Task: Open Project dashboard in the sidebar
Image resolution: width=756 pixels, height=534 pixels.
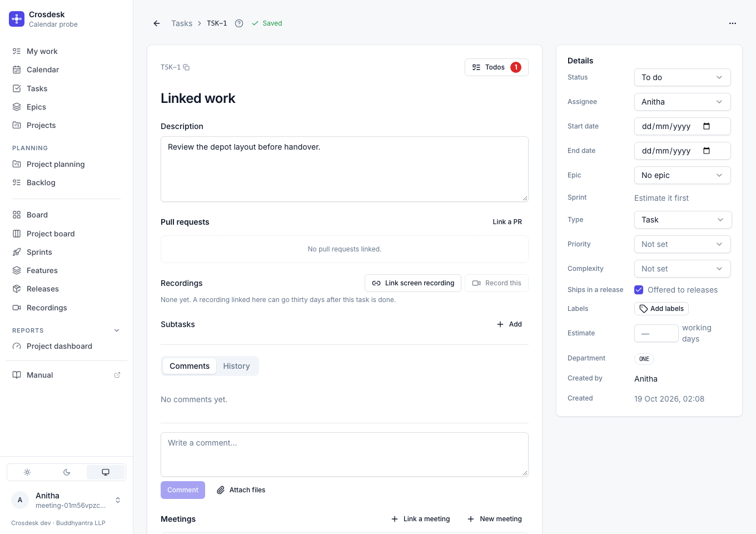Action: [67, 346]
